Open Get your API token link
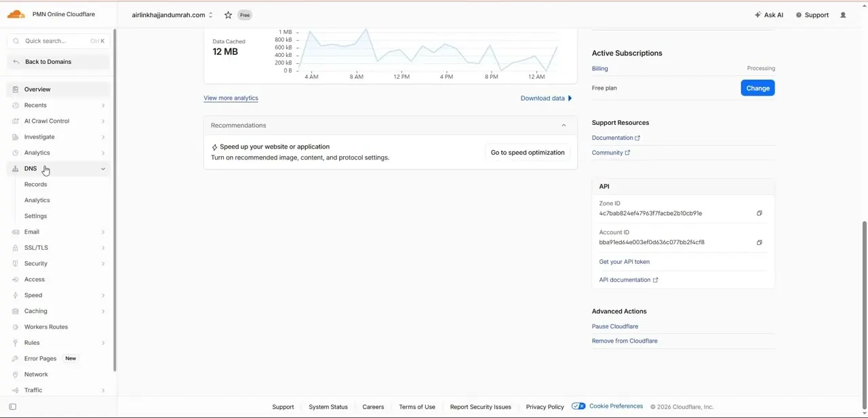The width and height of the screenshot is (868, 418). pyautogui.click(x=625, y=262)
